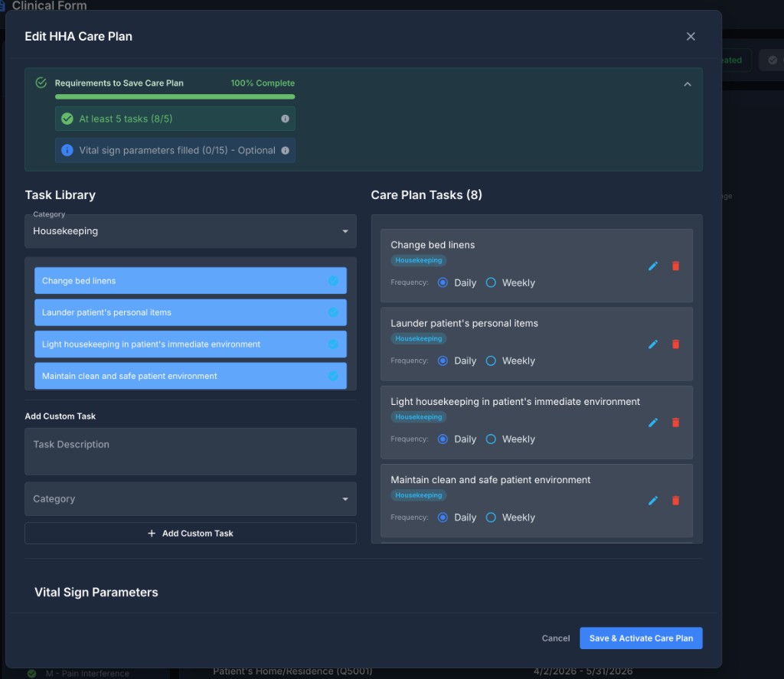Click Housekeeping tag under Change bed linens
Image resolution: width=784 pixels, height=679 pixels.
[x=419, y=260]
